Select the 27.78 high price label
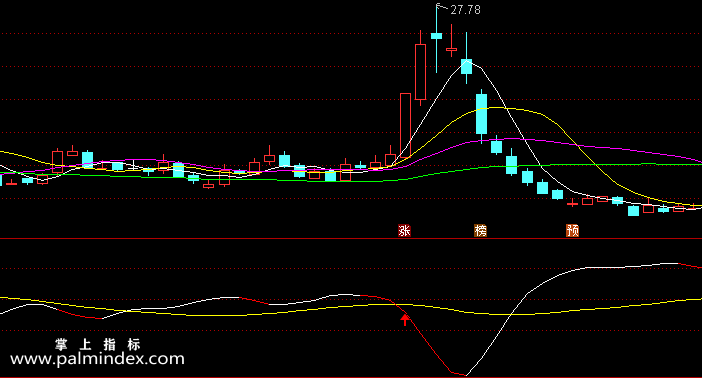Viewport: 702px width, 378px height. click(466, 10)
